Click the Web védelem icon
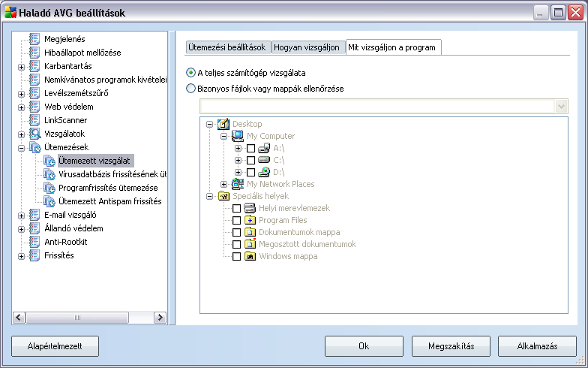The image size is (588, 368). [34, 107]
